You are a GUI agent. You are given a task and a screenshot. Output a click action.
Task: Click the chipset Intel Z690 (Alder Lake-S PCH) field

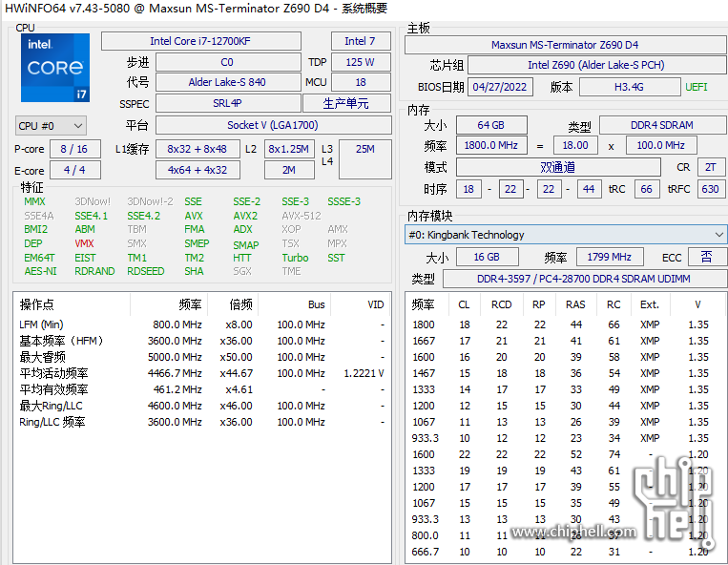pyautogui.click(x=596, y=65)
